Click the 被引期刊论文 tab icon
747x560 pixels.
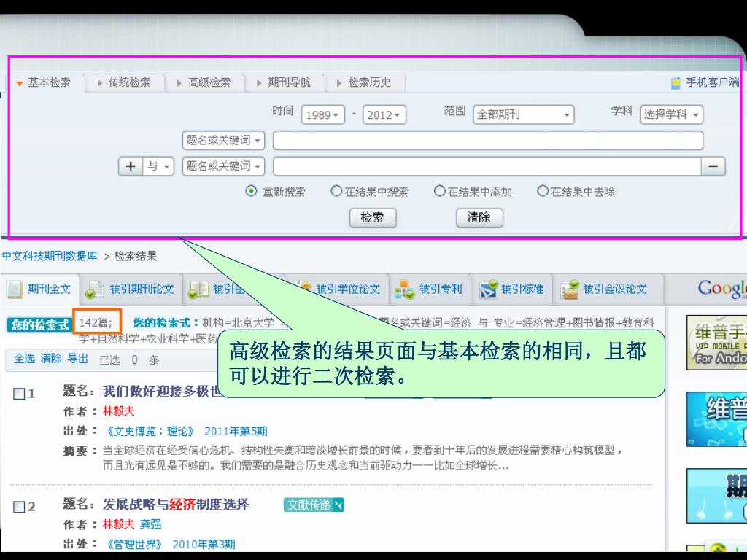coord(94,289)
